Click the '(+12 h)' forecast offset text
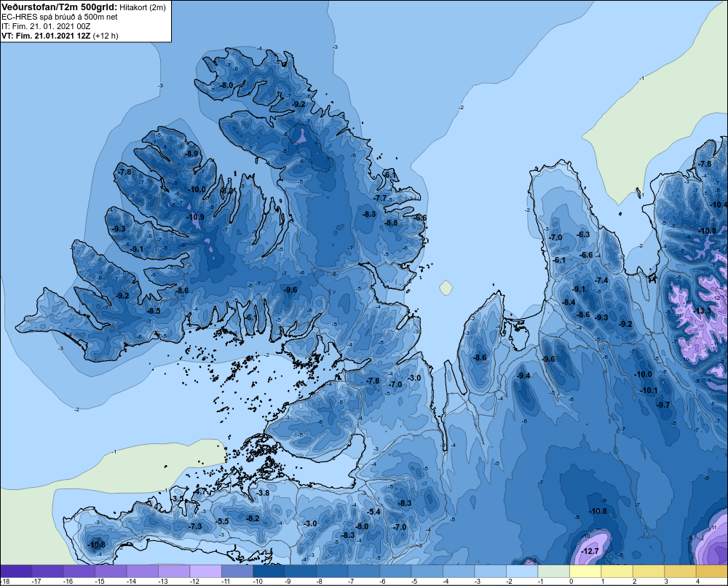728x586 pixels. pyautogui.click(x=106, y=36)
